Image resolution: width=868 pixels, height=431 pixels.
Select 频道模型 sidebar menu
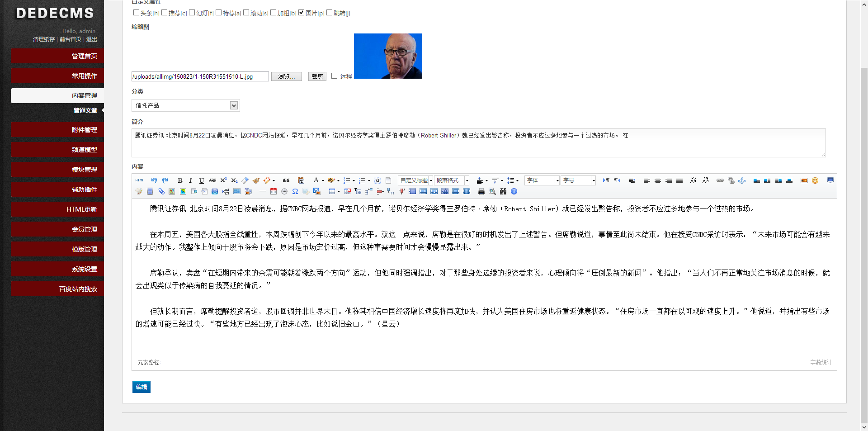tap(57, 150)
